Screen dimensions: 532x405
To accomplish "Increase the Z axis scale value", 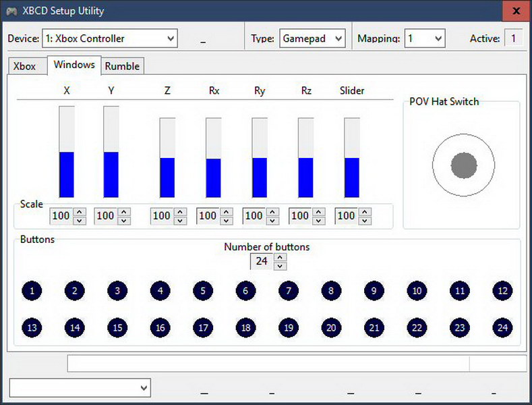I will pyautogui.click(x=180, y=212).
